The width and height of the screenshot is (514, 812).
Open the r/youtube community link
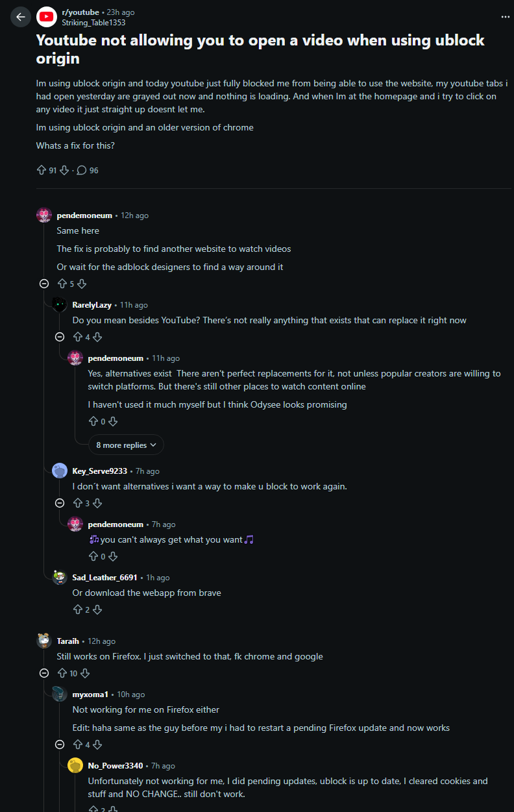(x=80, y=12)
